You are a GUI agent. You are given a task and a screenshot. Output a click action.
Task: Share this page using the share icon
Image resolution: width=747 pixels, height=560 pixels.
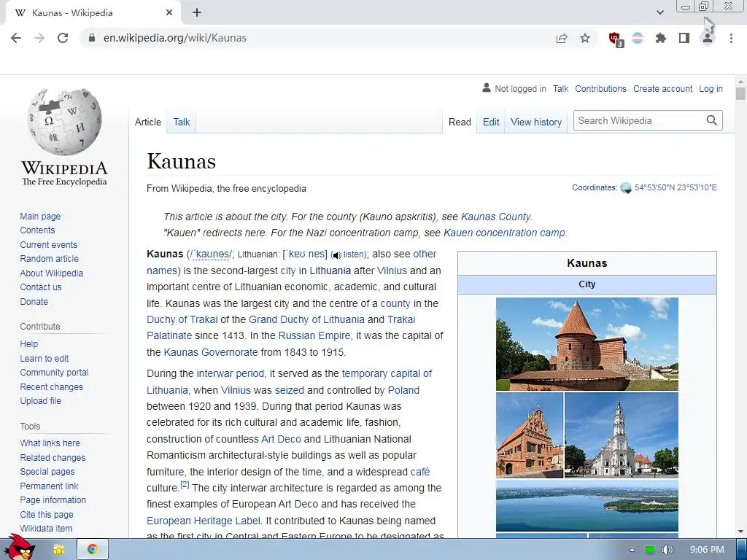click(562, 38)
